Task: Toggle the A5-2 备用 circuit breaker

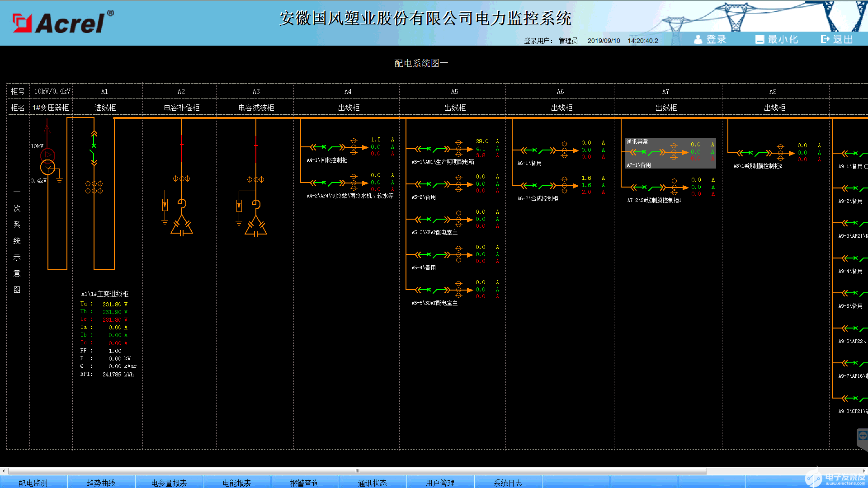Action: (x=428, y=184)
